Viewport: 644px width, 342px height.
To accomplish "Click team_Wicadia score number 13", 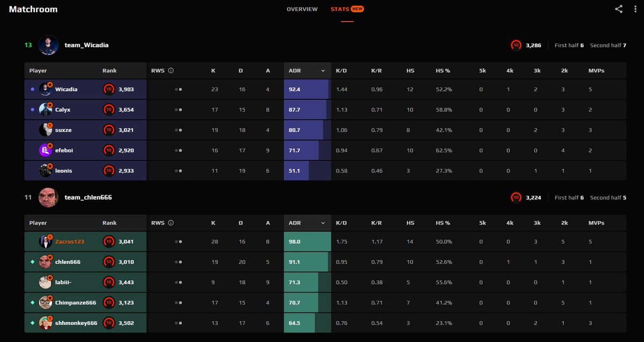I will pyautogui.click(x=28, y=45).
